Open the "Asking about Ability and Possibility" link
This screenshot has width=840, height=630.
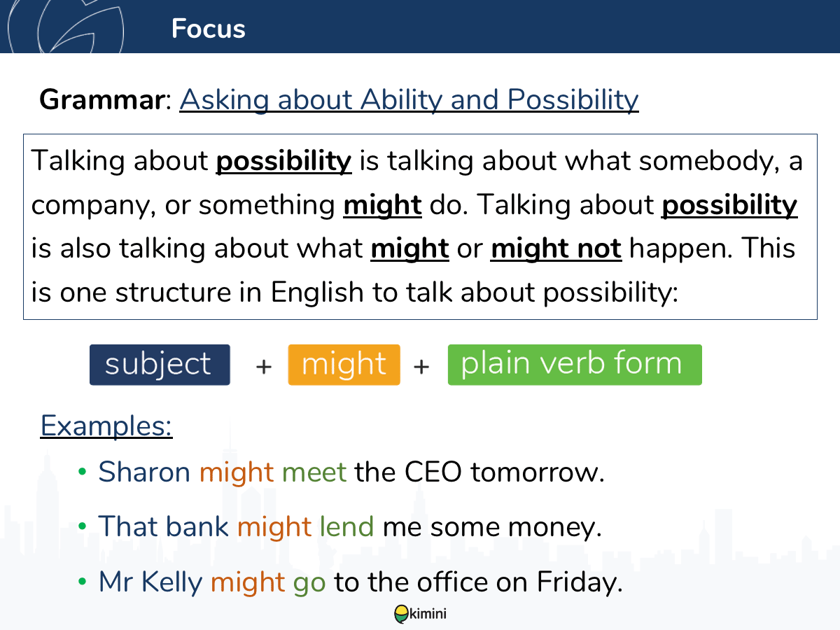[x=409, y=99]
